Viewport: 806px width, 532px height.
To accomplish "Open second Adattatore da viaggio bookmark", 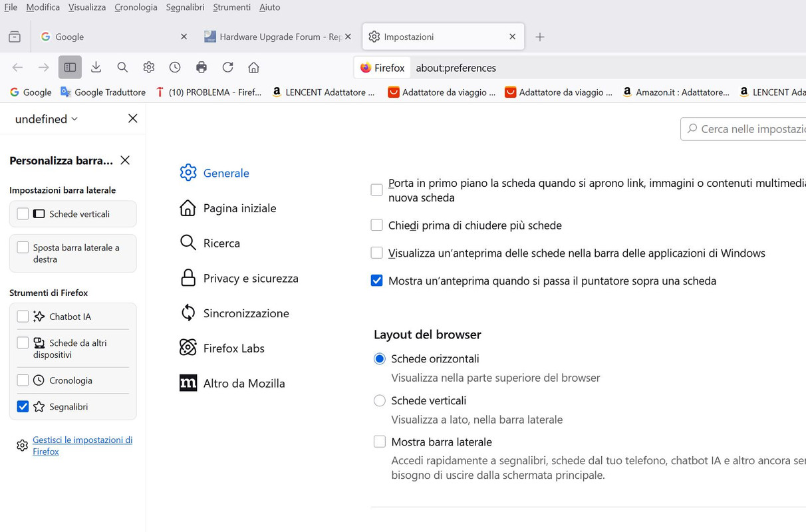I will (559, 92).
